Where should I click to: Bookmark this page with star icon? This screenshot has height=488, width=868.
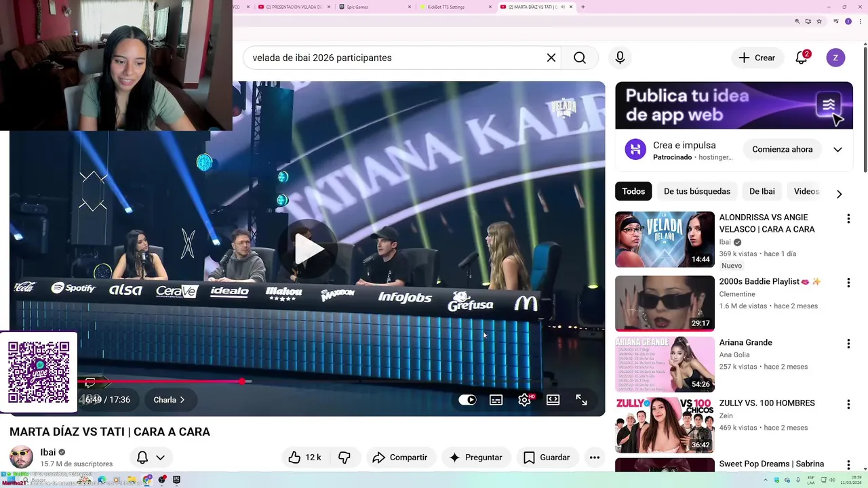[x=819, y=22]
